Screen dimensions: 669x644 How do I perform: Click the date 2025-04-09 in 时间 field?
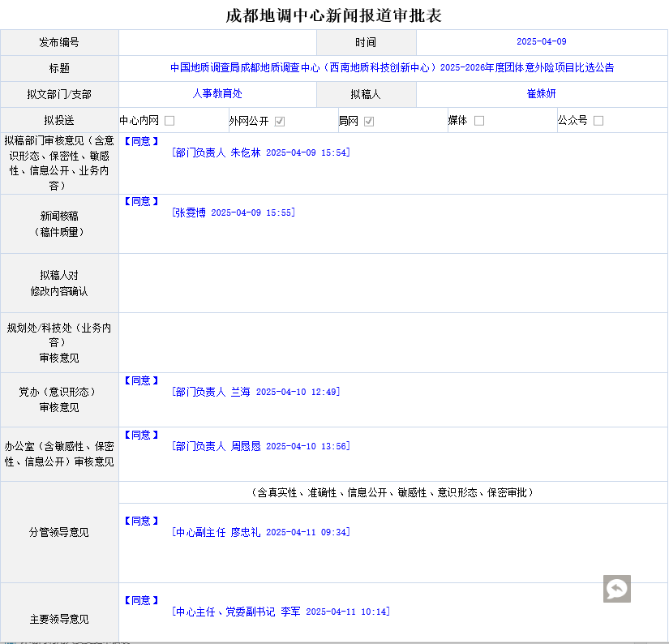coord(541,42)
